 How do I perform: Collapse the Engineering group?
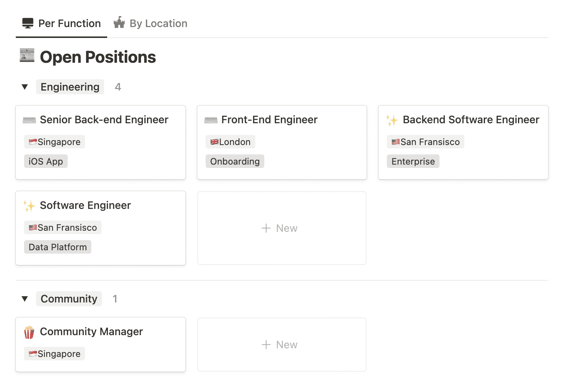click(25, 87)
